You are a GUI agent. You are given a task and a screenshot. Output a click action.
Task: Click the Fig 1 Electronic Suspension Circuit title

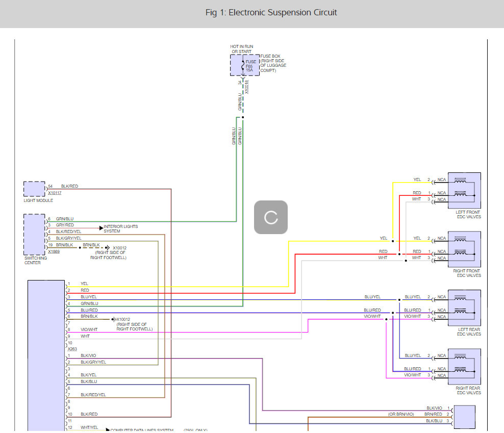point(271,13)
